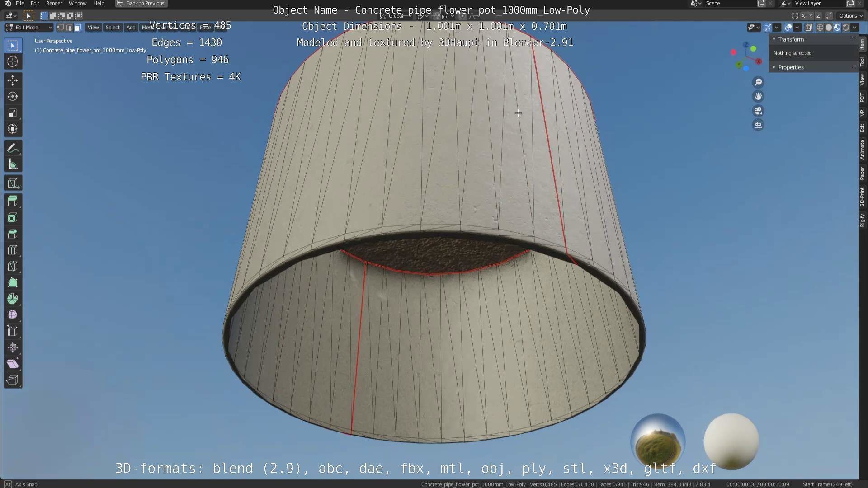Open selectability and visibility dropdown
Screen dimensions: 868x488
[754, 28]
